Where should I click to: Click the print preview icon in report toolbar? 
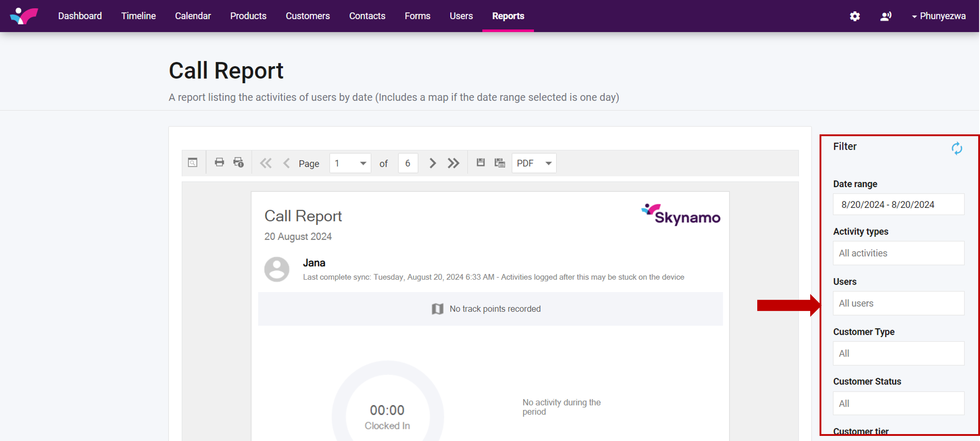[193, 163]
